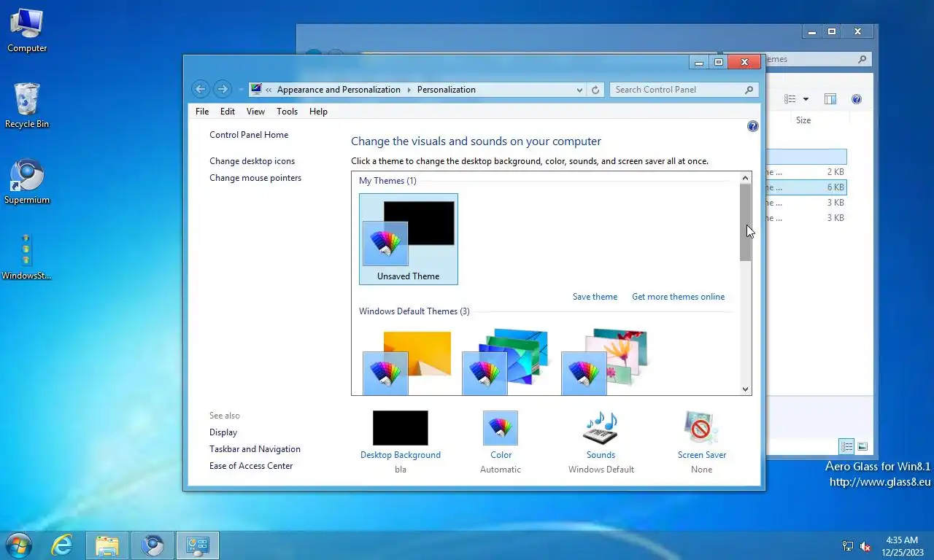Image resolution: width=934 pixels, height=560 pixels.
Task: Switch to large icons view in Explorer window
Action: 862,446
